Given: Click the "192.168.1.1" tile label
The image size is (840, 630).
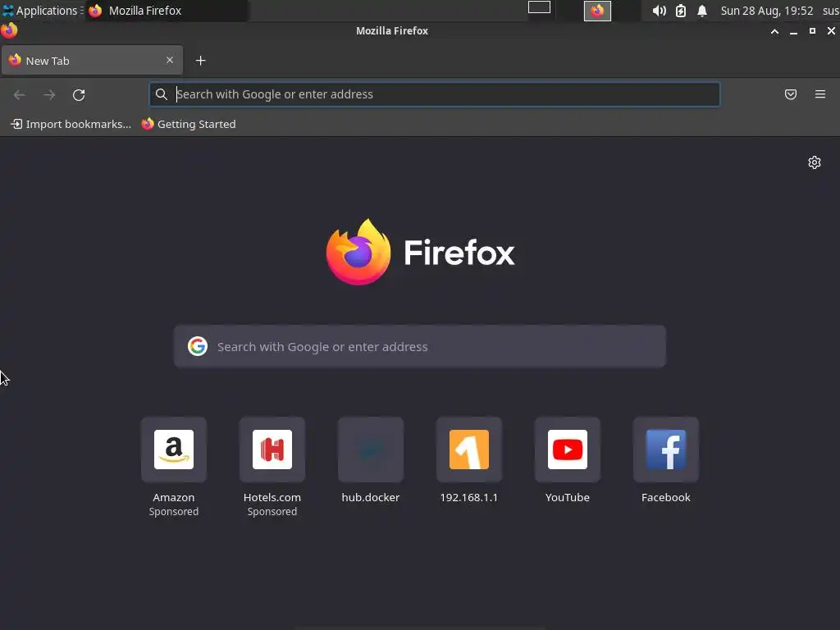Looking at the screenshot, I should [x=468, y=497].
